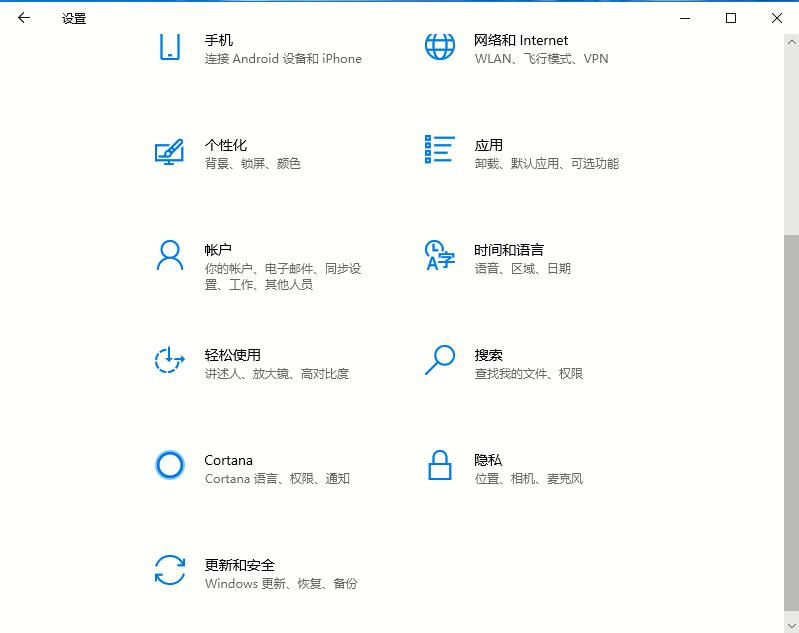799x633 pixels.
Task: Click the 隐私 padlock icon
Action: click(440, 465)
